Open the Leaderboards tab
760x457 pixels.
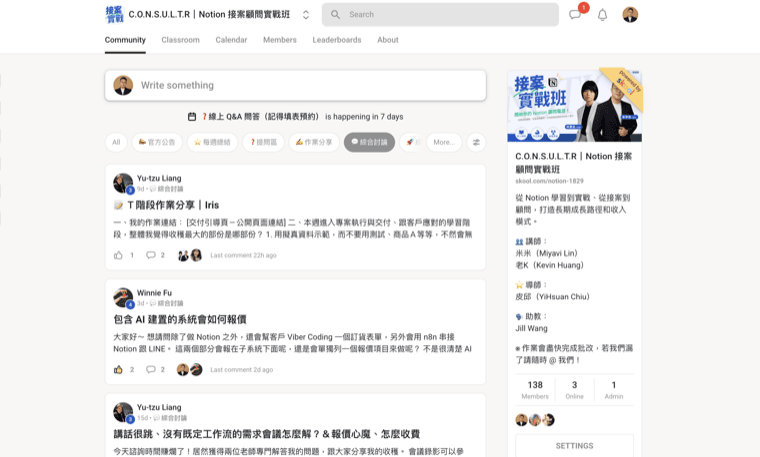click(x=337, y=40)
